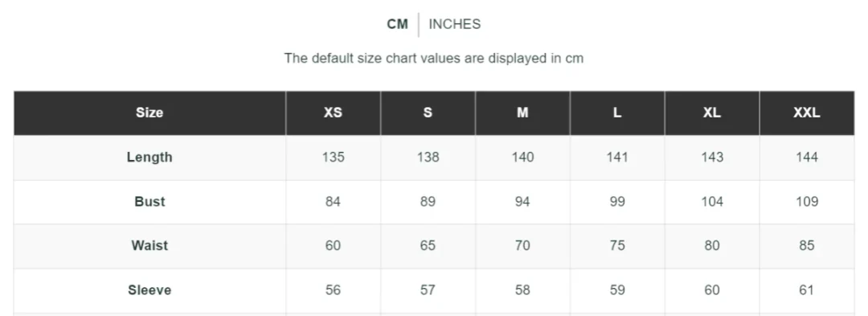Click the XXL bust value 109
Image resolution: width=868 pixels, height=316 pixels.
tap(807, 202)
